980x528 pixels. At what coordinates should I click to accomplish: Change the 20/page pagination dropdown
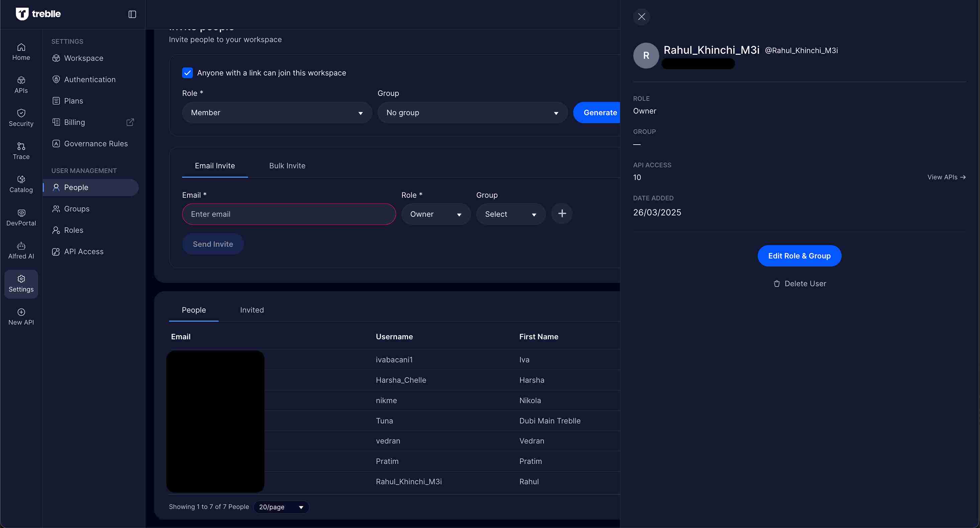281,507
